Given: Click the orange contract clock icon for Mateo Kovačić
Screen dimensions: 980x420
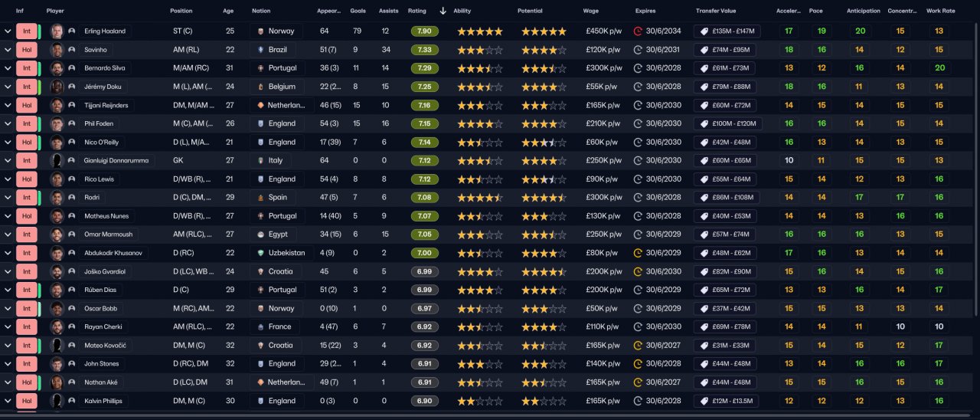Looking at the screenshot, I should (x=639, y=345).
